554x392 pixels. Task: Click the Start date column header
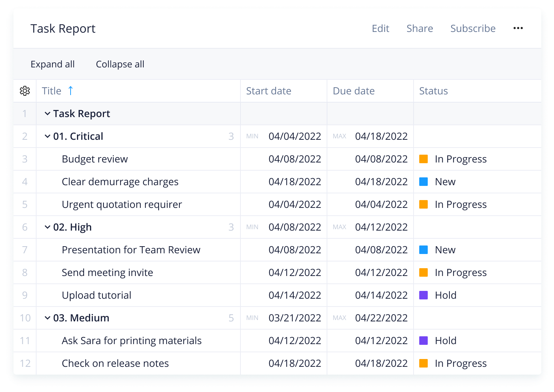268,91
